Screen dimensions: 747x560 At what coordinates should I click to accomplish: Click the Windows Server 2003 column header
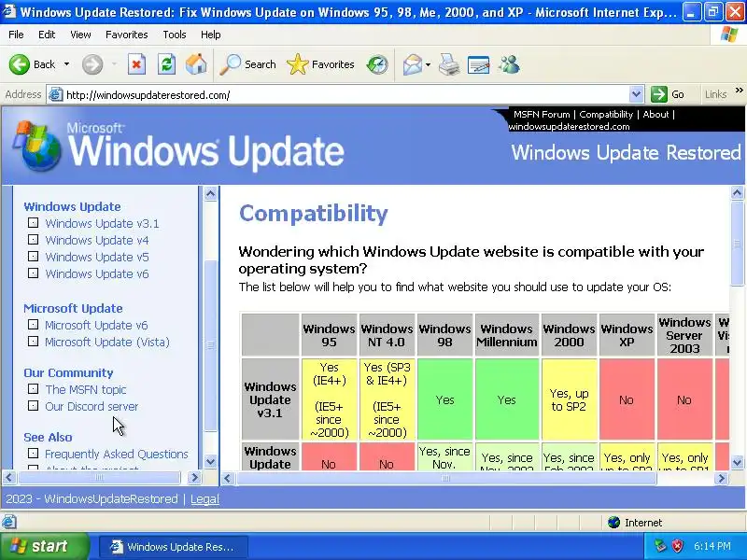[x=684, y=335]
